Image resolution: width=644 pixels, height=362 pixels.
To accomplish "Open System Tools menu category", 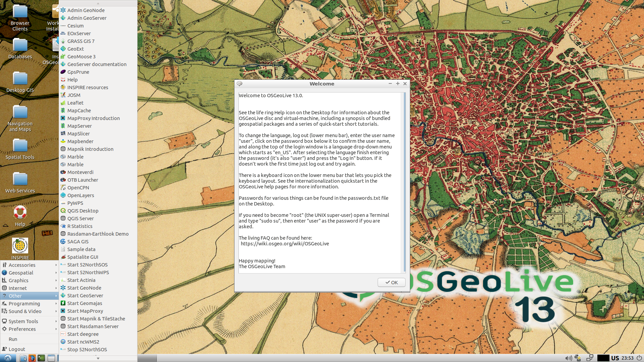I will coord(30,321).
